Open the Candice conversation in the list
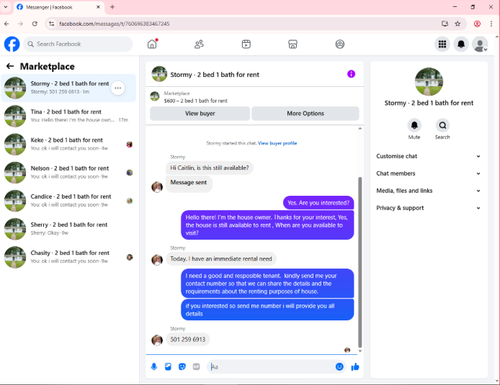Screen dimensions: 500x385 click(68, 201)
